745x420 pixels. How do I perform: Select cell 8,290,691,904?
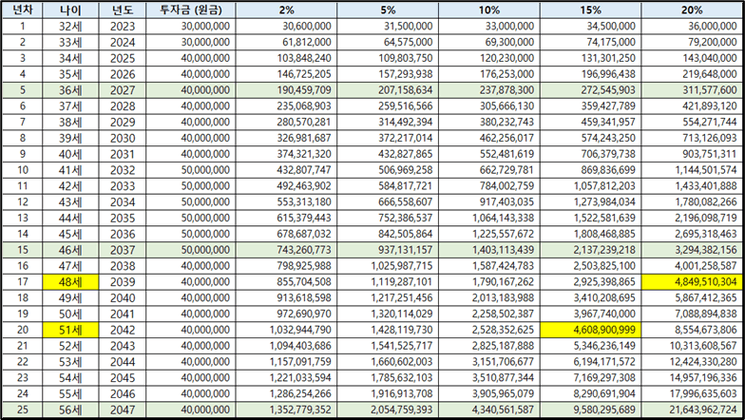[x=591, y=394]
